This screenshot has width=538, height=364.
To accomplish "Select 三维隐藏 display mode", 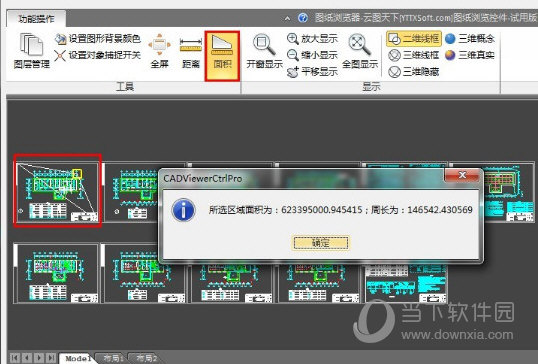I will [414, 72].
